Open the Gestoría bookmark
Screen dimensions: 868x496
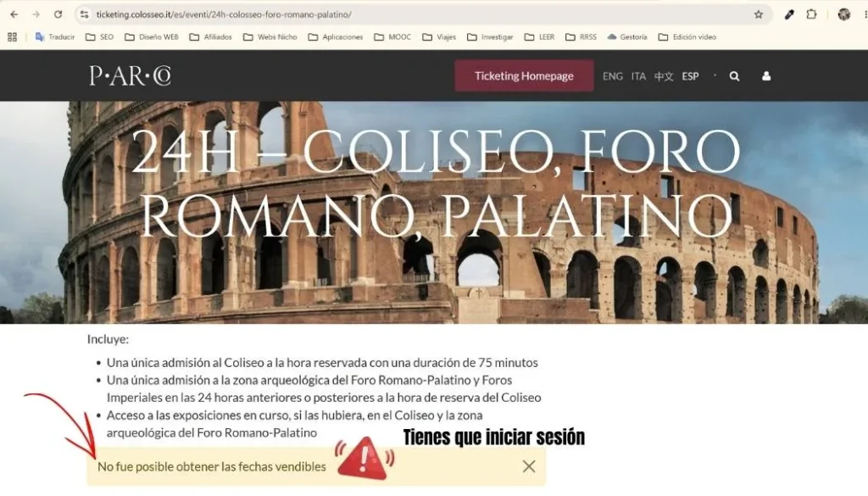[x=627, y=37]
